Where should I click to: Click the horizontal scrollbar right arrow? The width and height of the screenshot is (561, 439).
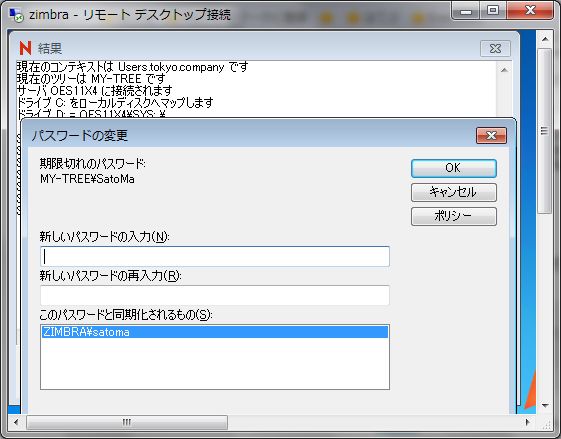pos(528,422)
